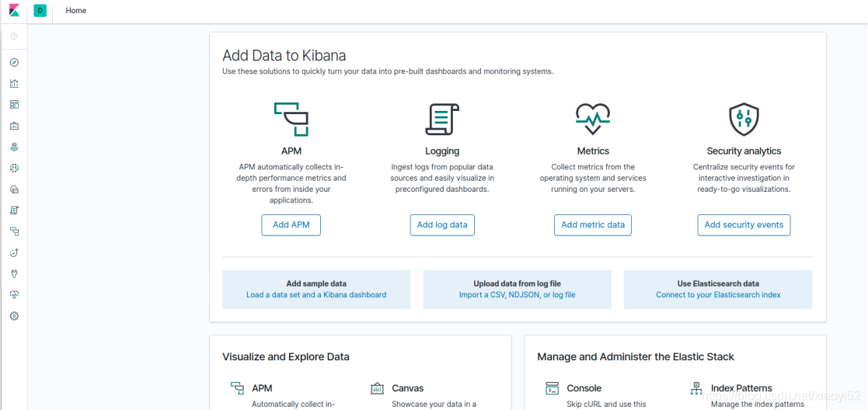Click the Home breadcrumb
The image size is (868, 410).
click(76, 11)
